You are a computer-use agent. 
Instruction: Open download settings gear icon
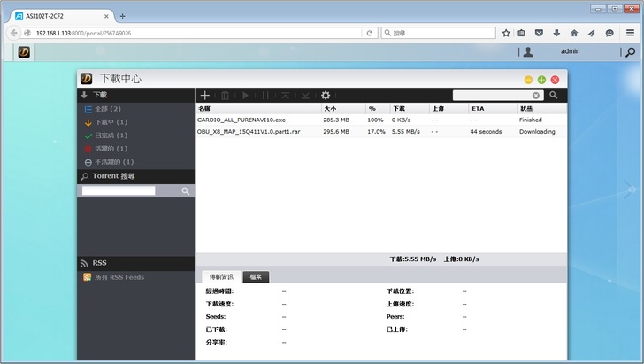[326, 95]
